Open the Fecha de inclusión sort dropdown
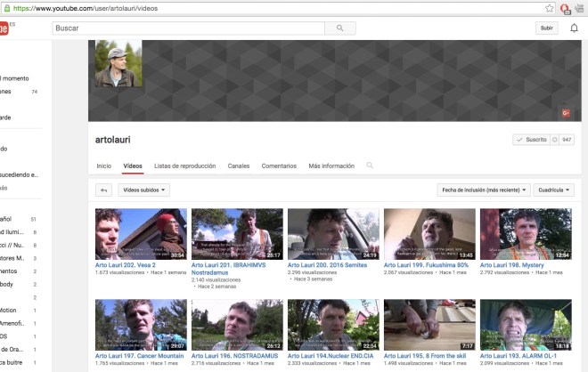588x372 pixels. [485, 190]
